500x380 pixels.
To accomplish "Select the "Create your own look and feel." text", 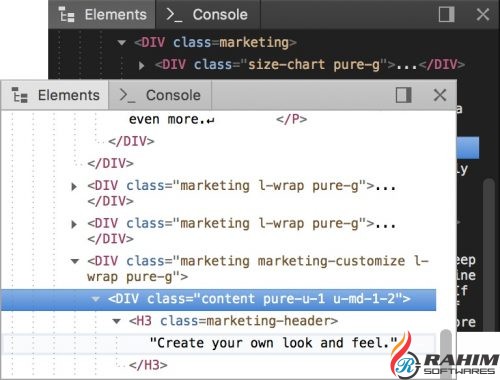I will click(273, 343).
